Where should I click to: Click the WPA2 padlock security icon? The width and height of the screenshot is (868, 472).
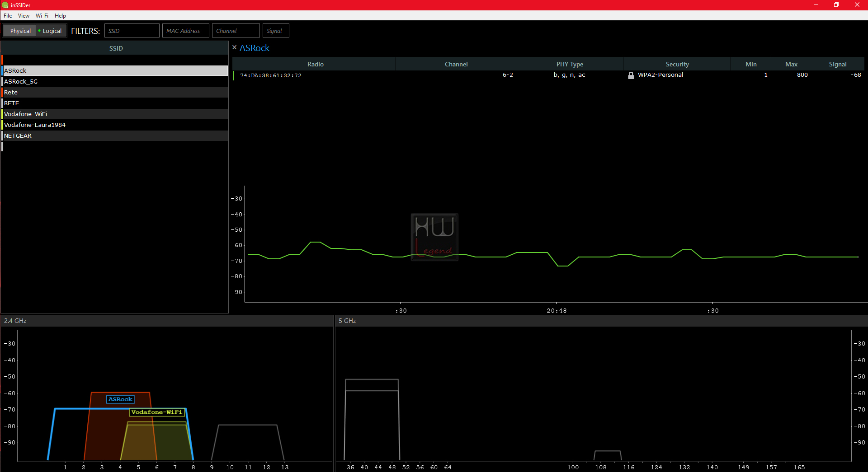tap(631, 75)
